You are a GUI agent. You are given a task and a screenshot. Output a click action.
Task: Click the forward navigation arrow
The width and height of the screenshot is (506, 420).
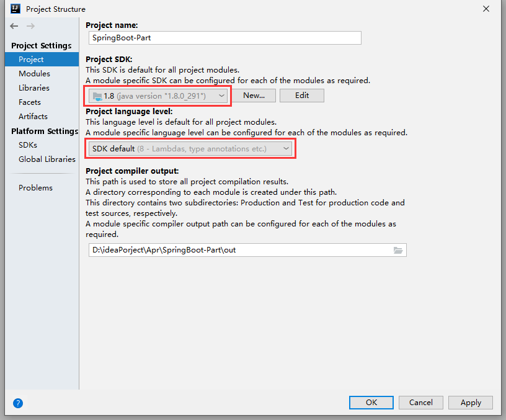coord(30,26)
